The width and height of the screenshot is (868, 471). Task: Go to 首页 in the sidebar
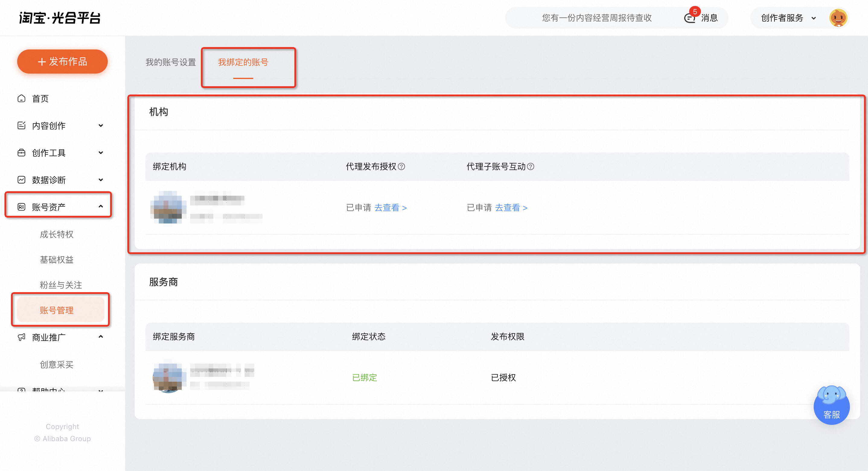pyautogui.click(x=40, y=99)
